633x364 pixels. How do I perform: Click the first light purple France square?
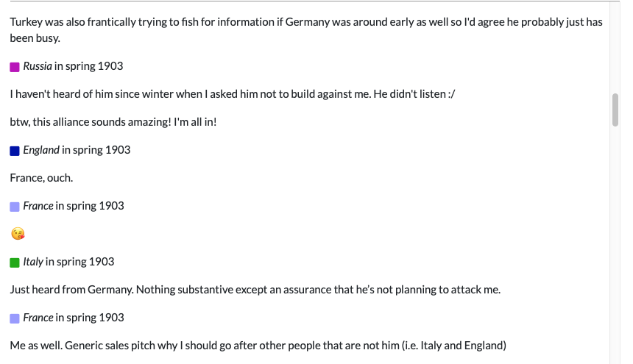(x=15, y=207)
